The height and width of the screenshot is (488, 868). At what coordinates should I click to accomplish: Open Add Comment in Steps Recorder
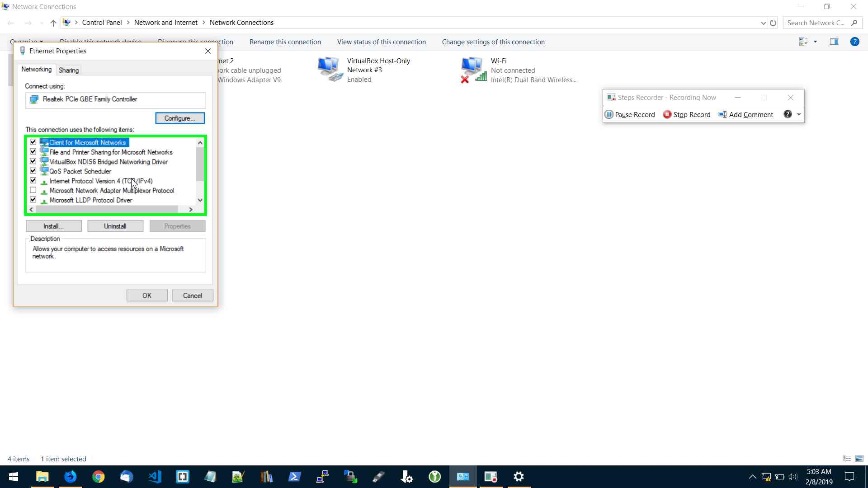(746, 114)
